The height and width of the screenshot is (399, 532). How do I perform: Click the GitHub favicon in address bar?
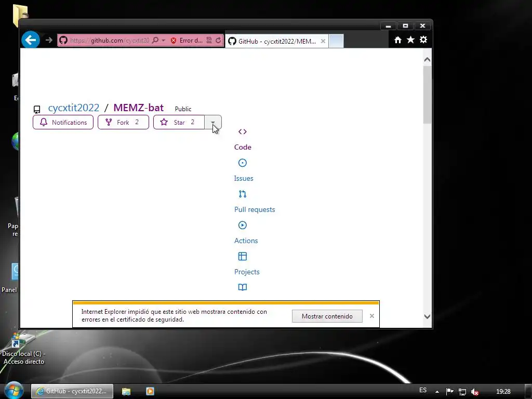(63, 41)
